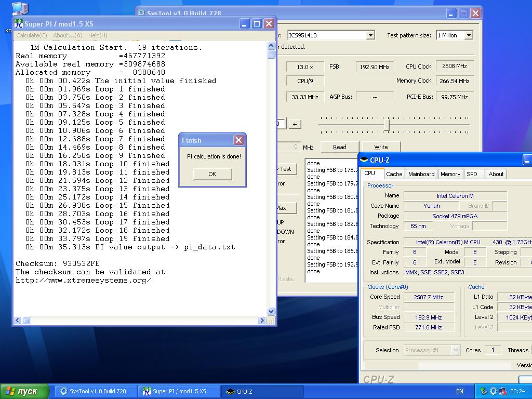Screen dimensions: 532x399
Task: Expand the Processor #1 selection dropdown
Action: coord(456,350)
